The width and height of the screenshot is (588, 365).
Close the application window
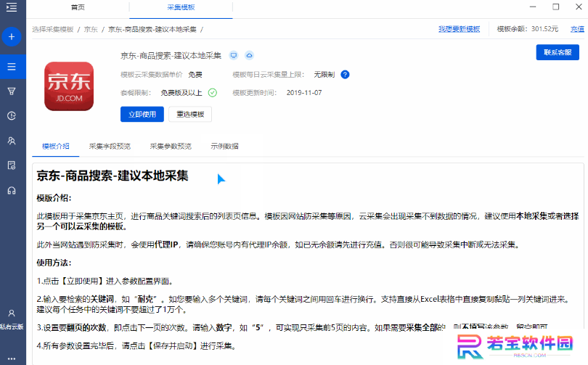click(579, 7)
